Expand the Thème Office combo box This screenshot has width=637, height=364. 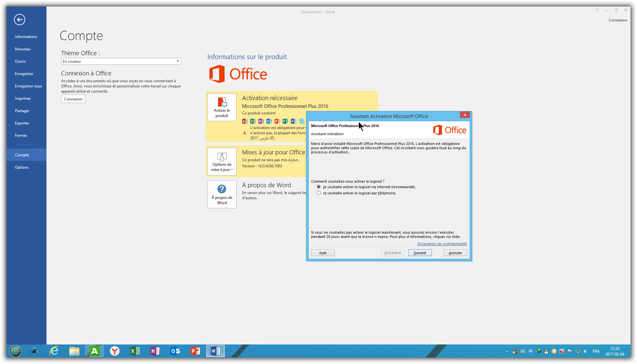tap(178, 61)
